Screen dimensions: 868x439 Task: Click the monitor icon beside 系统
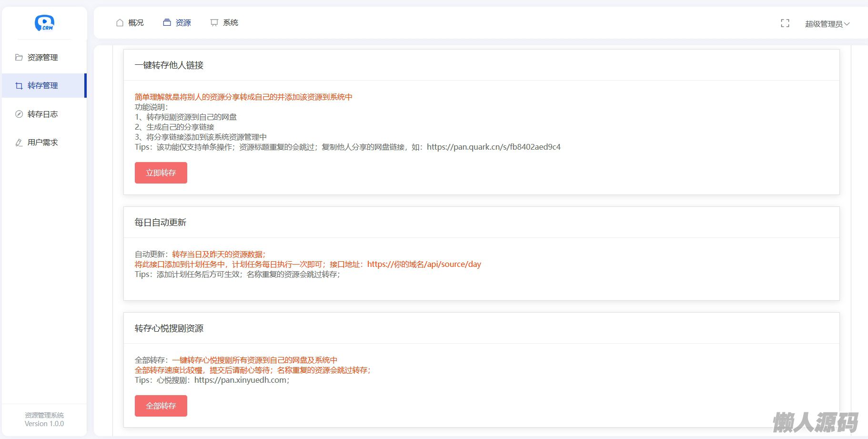click(x=214, y=23)
